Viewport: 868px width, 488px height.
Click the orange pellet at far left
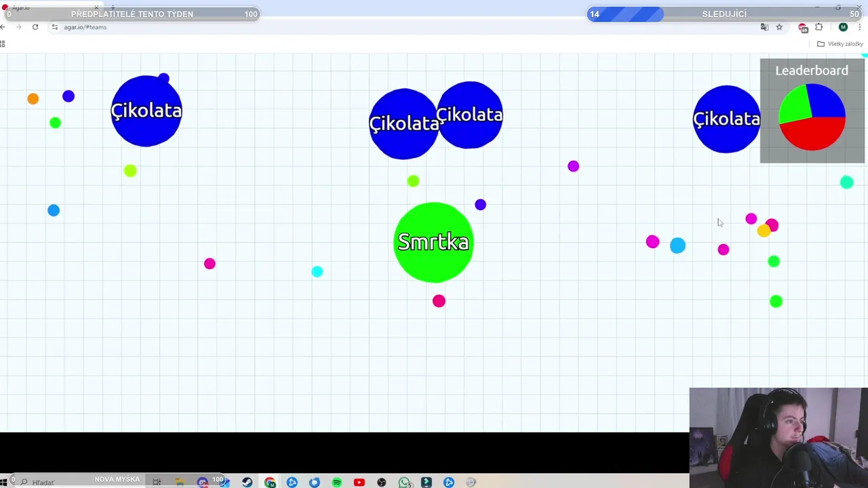coord(33,99)
